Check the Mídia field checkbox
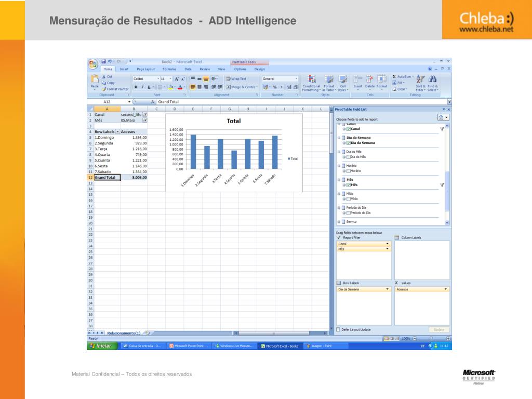The width and height of the screenshot is (532, 399). 349,199
